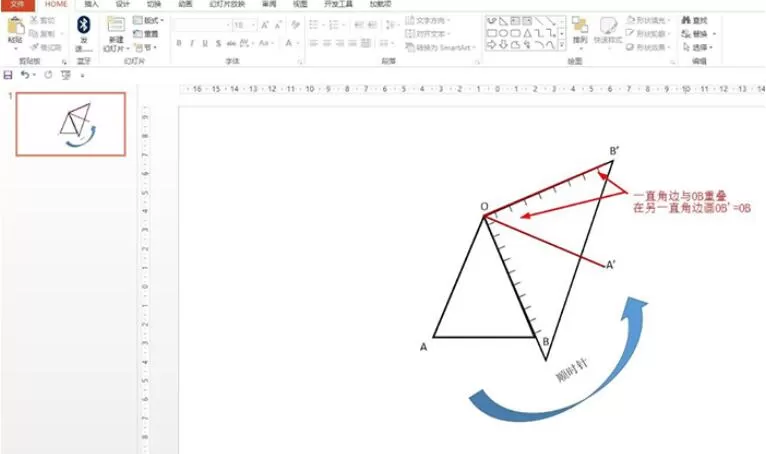Choose the straight line shape in gallery

[538, 21]
